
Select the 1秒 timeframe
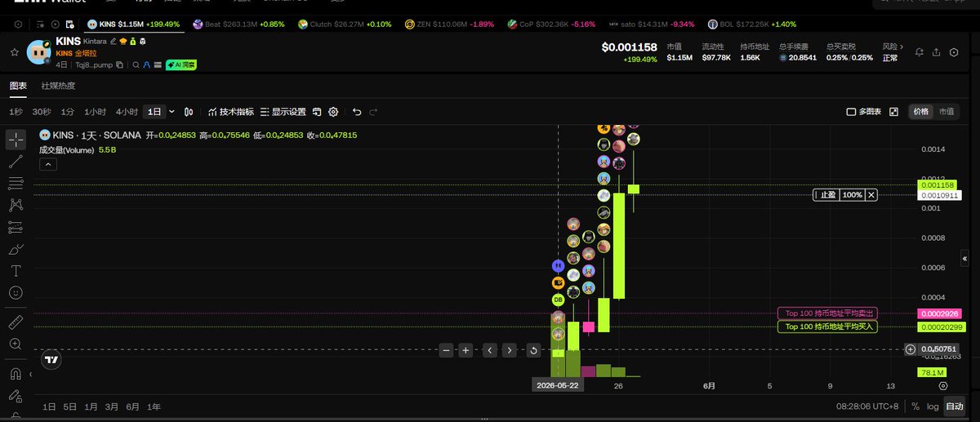(x=16, y=112)
